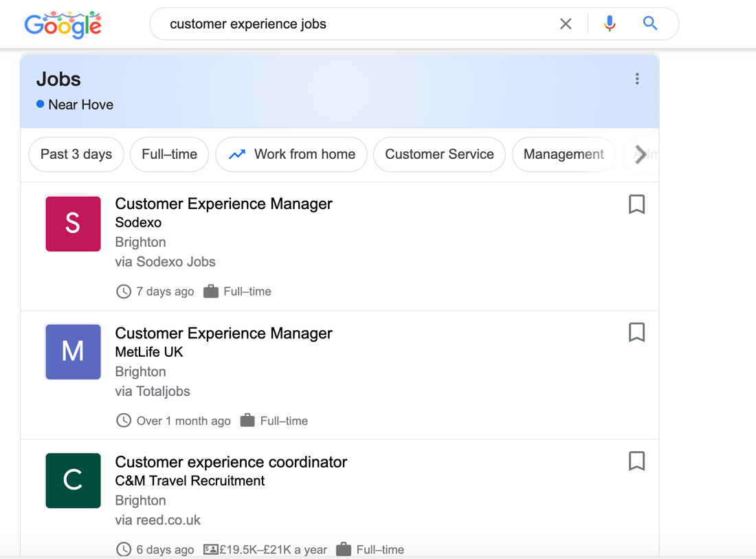Click the 6 days ago posting time

pyautogui.click(x=165, y=549)
